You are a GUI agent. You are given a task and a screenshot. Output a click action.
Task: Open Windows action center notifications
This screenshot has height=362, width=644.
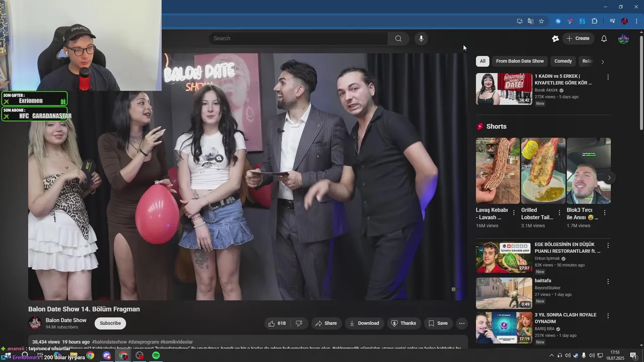(x=633, y=355)
